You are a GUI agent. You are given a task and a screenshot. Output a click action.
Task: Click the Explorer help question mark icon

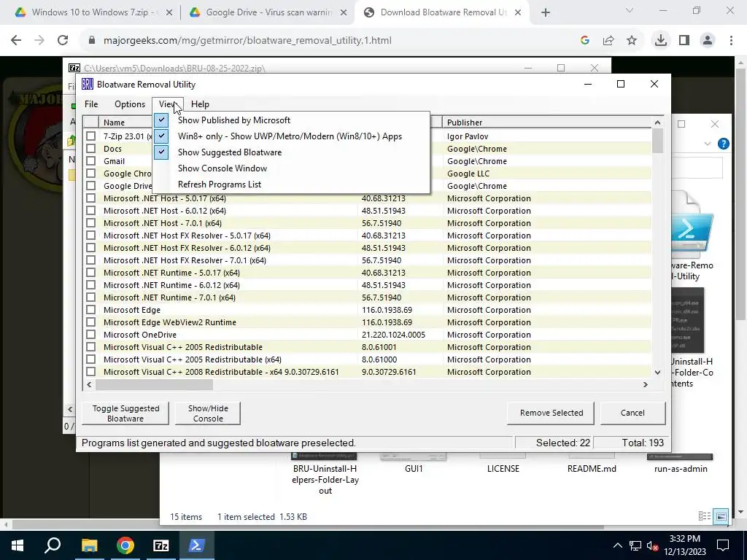pyautogui.click(x=723, y=144)
